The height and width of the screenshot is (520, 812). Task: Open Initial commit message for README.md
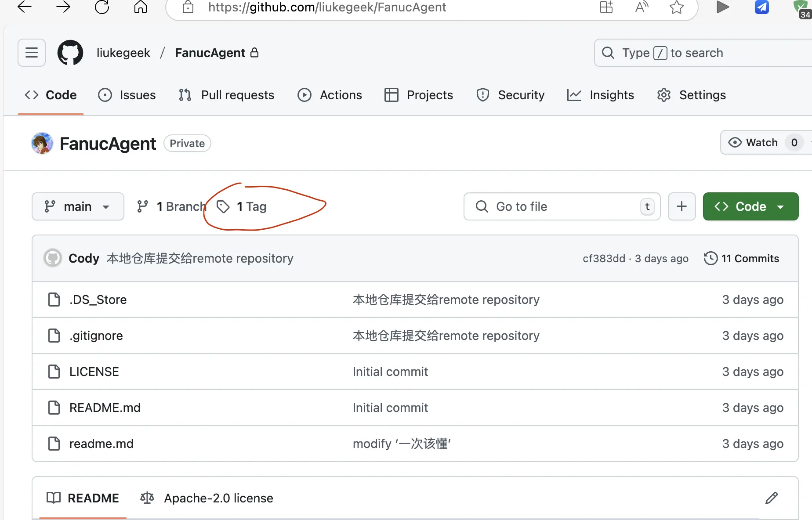(390, 408)
